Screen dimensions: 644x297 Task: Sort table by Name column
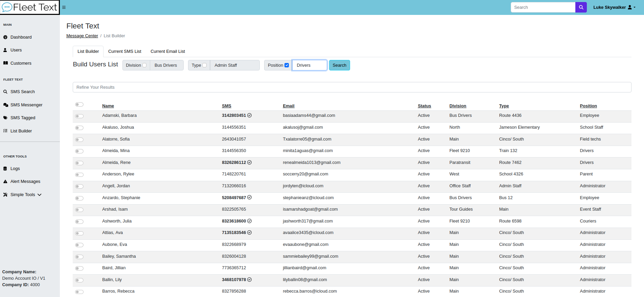point(108,106)
